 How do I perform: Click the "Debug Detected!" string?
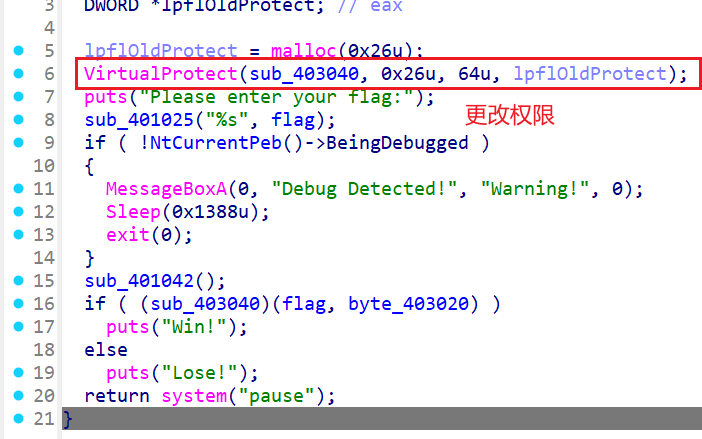364,189
